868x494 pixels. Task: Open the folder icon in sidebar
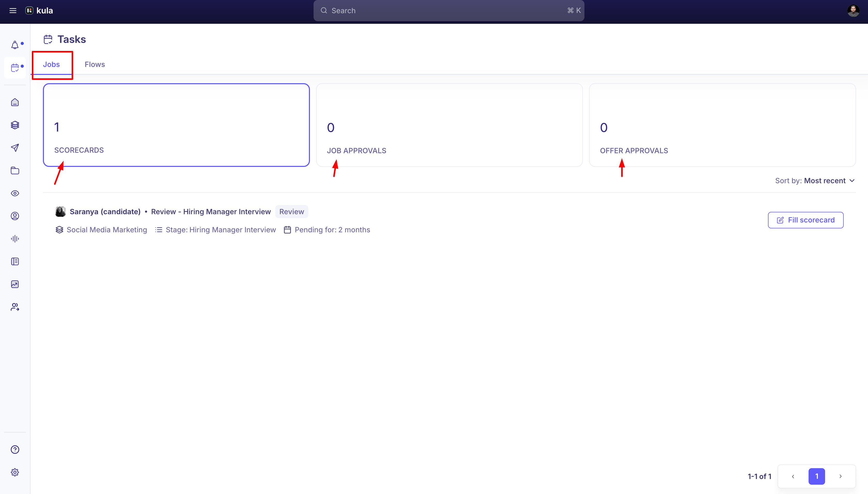[14, 171]
